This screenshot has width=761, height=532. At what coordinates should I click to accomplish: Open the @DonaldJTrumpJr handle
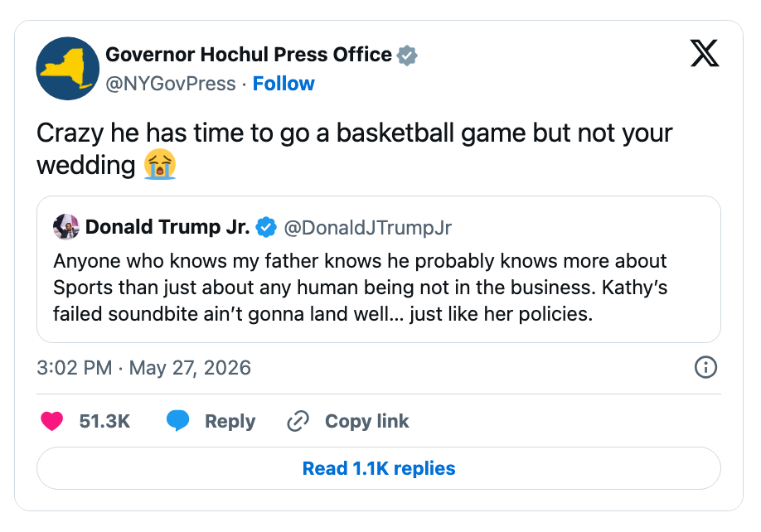coord(367,227)
